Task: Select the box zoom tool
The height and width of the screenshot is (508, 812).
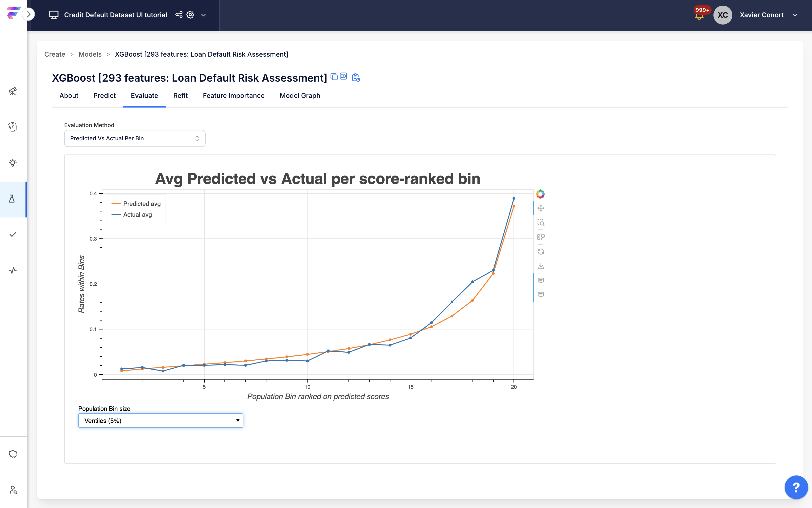Action: coord(541,222)
